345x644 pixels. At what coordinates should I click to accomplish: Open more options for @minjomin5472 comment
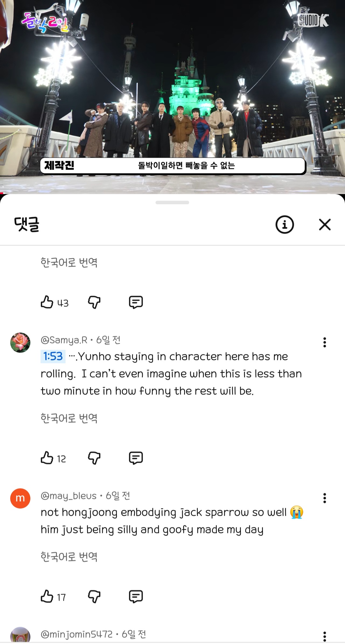[x=325, y=636]
